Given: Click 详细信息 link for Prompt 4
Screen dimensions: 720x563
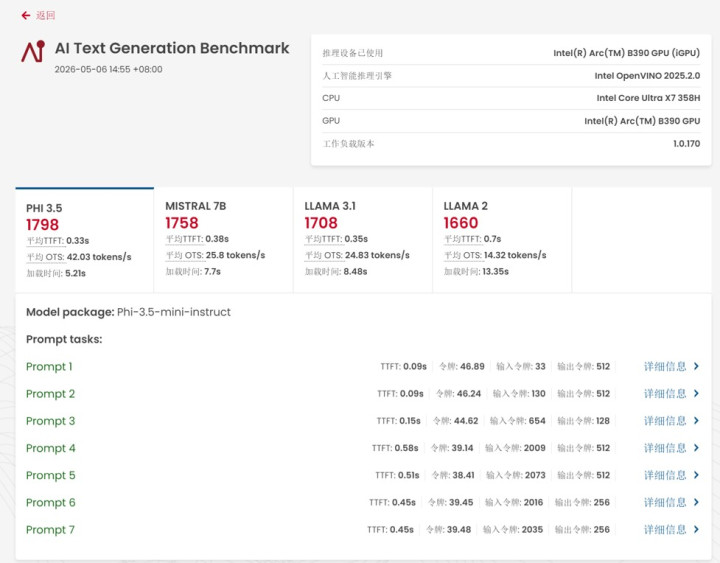Looking at the screenshot, I should point(665,448).
